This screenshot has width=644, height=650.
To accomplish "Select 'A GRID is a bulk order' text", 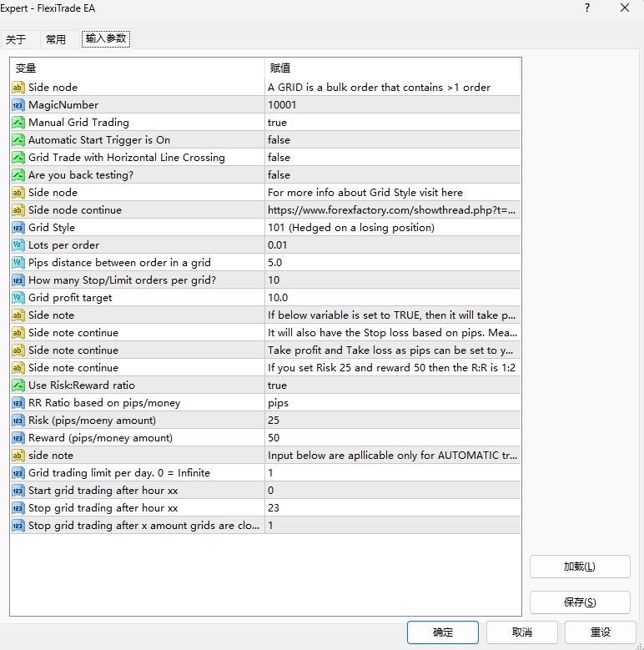I will (x=379, y=88).
